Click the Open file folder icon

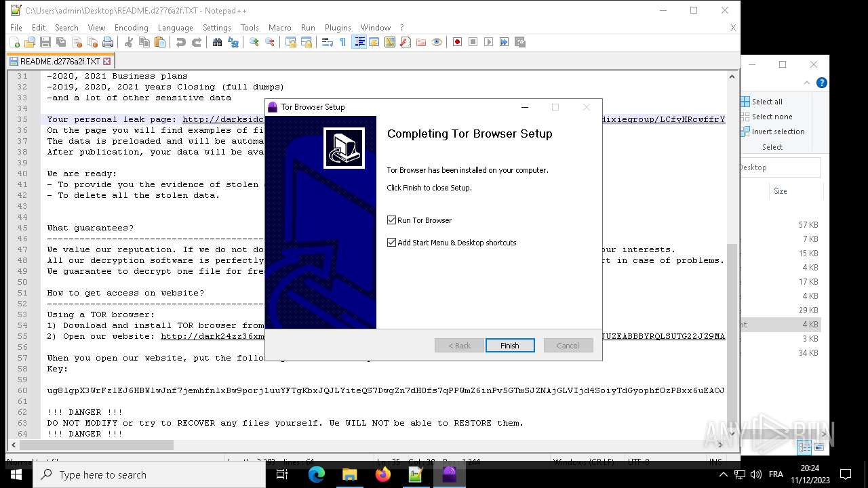click(x=30, y=42)
